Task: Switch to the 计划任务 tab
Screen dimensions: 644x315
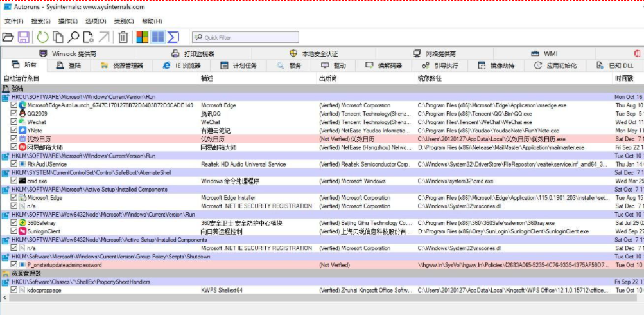Action: (x=239, y=66)
